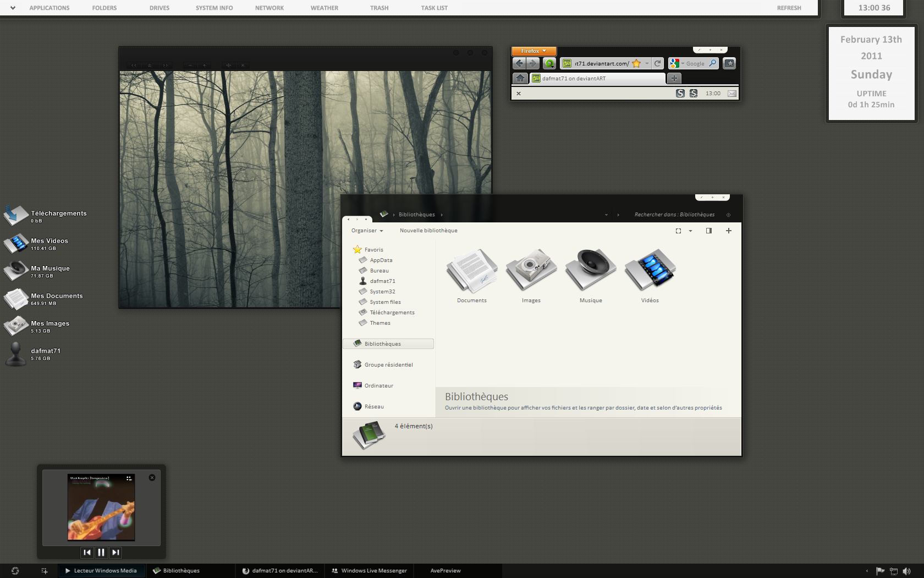The image size is (924, 578).
Task: Open URL history dropdown in address bar
Action: coord(647,63)
